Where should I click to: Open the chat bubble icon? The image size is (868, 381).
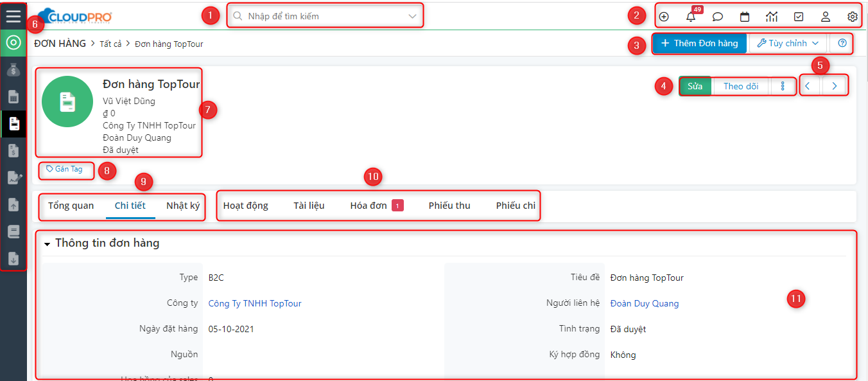[718, 17]
